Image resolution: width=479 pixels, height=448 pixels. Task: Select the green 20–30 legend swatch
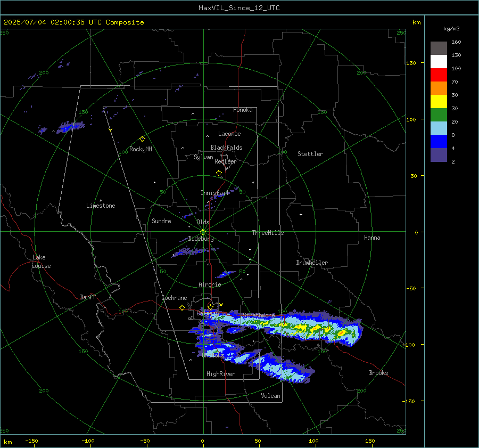tap(439, 115)
